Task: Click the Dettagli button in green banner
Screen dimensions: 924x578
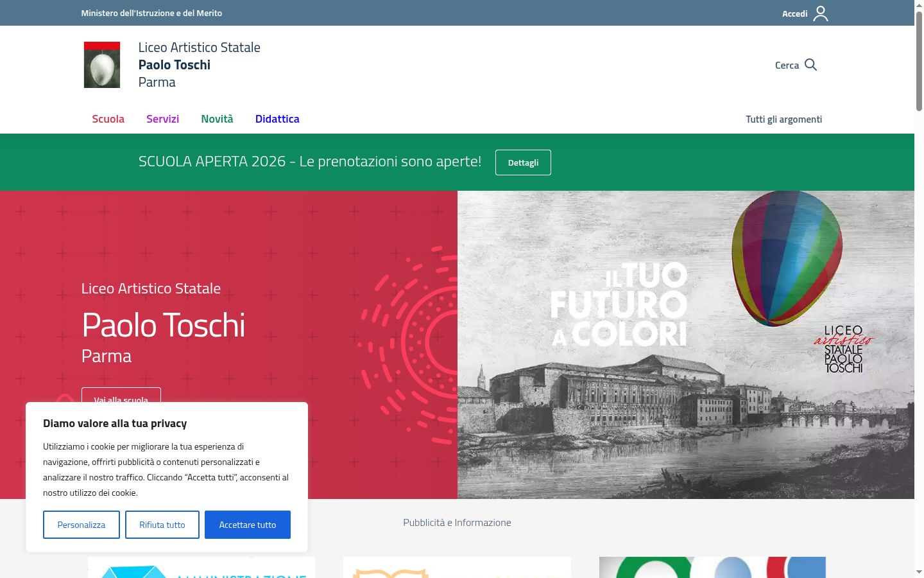Action: pos(523,162)
